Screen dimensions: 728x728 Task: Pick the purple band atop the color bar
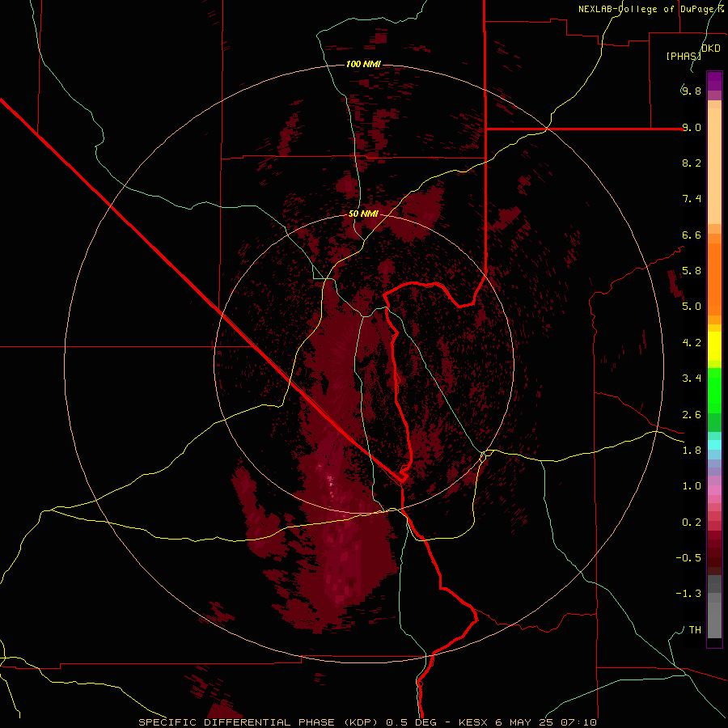pos(714,81)
